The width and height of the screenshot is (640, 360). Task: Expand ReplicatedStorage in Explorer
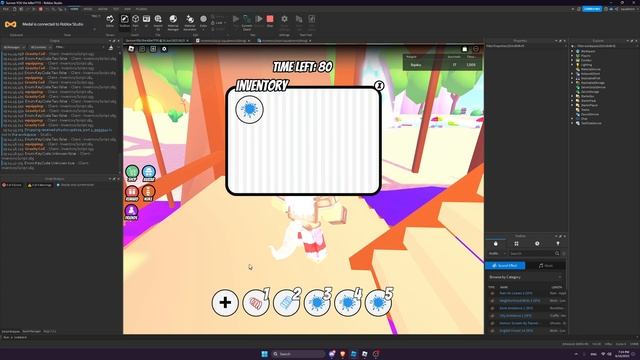coord(573,83)
